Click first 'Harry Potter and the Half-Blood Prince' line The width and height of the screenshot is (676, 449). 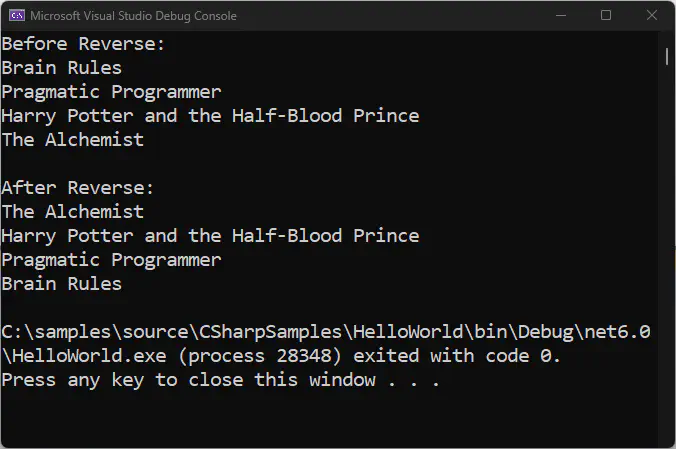210,116
